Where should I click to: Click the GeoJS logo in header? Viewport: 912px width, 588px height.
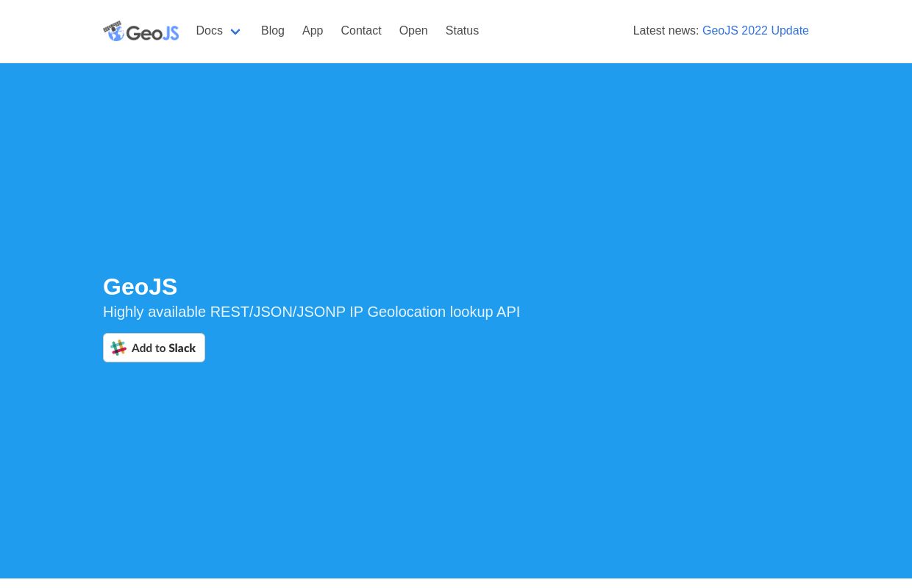tap(140, 31)
